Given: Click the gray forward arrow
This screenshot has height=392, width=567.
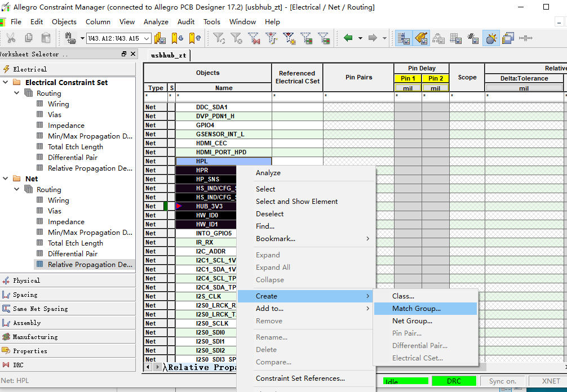Looking at the screenshot, I should (x=373, y=38).
